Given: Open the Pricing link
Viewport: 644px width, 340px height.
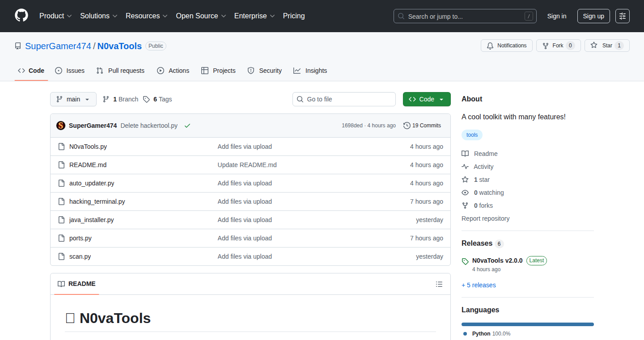Looking at the screenshot, I should [x=294, y=16].
